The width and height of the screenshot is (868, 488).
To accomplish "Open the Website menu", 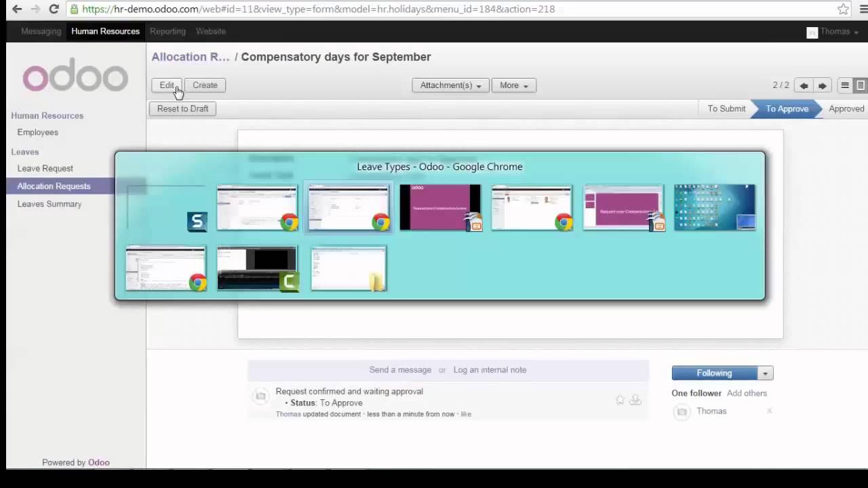I will [211, 31].
